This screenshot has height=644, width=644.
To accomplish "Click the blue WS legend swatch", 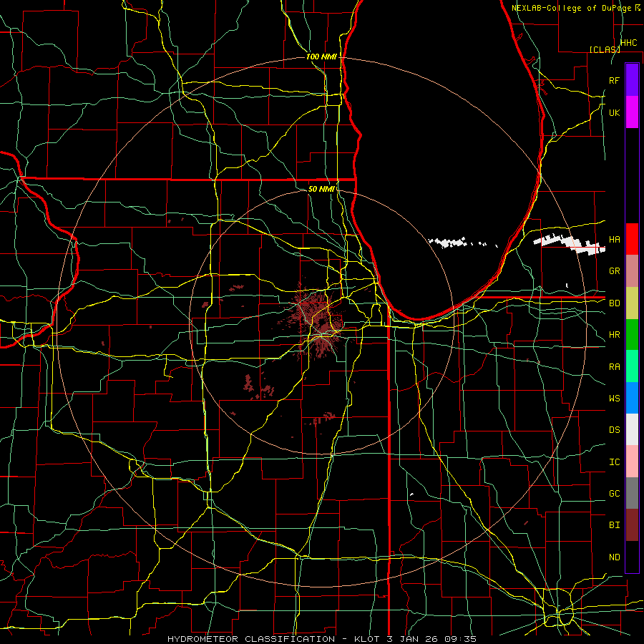I will pos(632,398).
